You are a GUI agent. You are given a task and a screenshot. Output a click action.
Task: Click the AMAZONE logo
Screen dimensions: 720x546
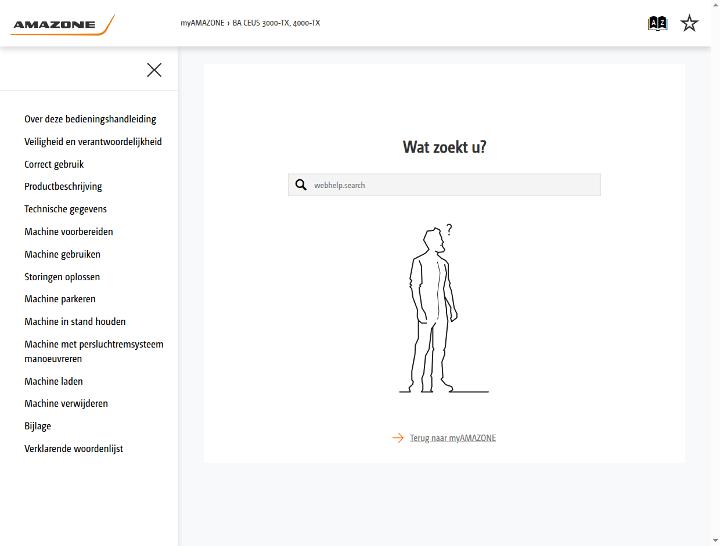coord(62,24)
